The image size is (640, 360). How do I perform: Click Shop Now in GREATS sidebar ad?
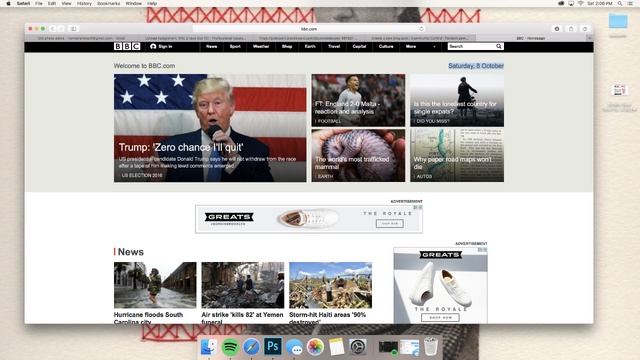click(440, 317)
